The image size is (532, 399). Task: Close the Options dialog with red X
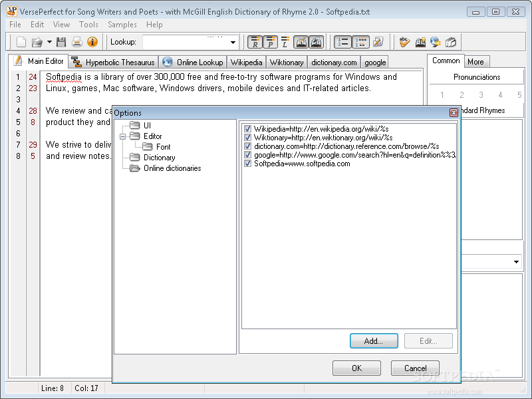pos(454,112)
